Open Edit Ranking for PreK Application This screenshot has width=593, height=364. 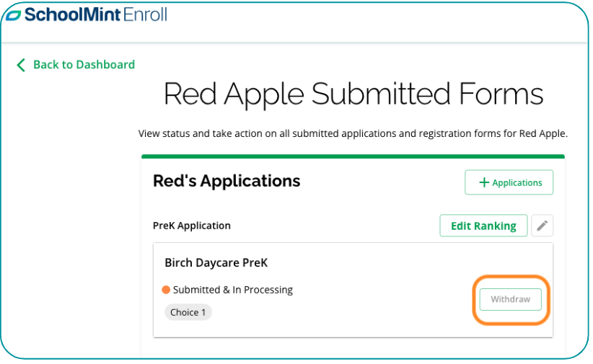click(x=483, y=226)
